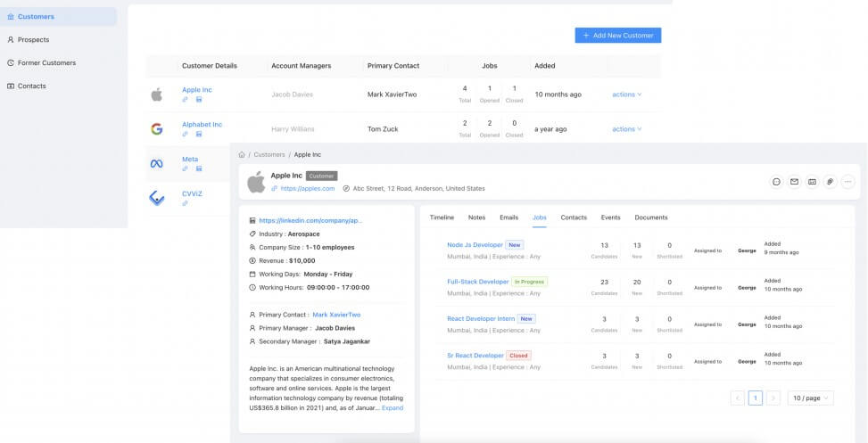
Task: Switch to the Emails tab
Action: click(508, 217)
